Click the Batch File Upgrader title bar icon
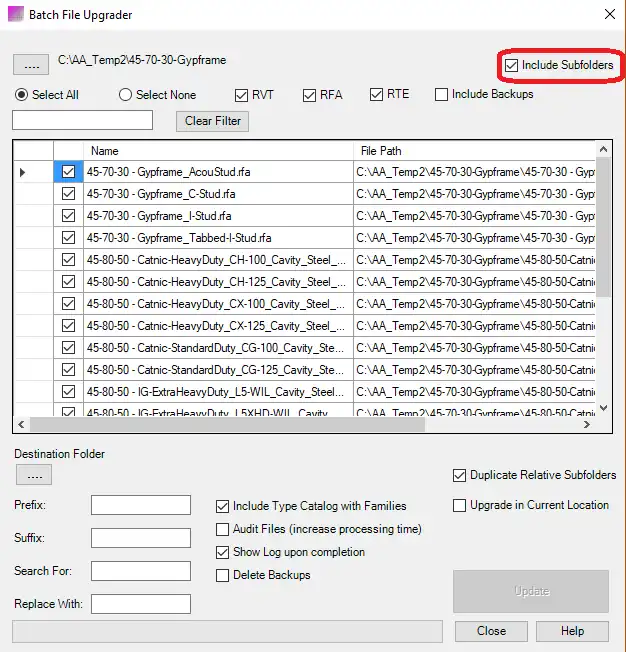The width and height of the screenshot is (626, 652). point(17,15)
